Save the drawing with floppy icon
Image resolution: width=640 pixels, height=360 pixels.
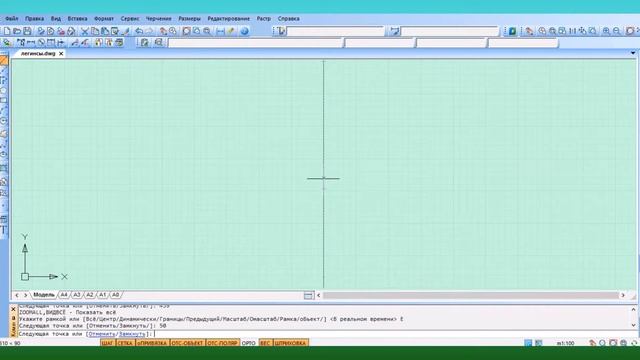(x=27, y=31)
